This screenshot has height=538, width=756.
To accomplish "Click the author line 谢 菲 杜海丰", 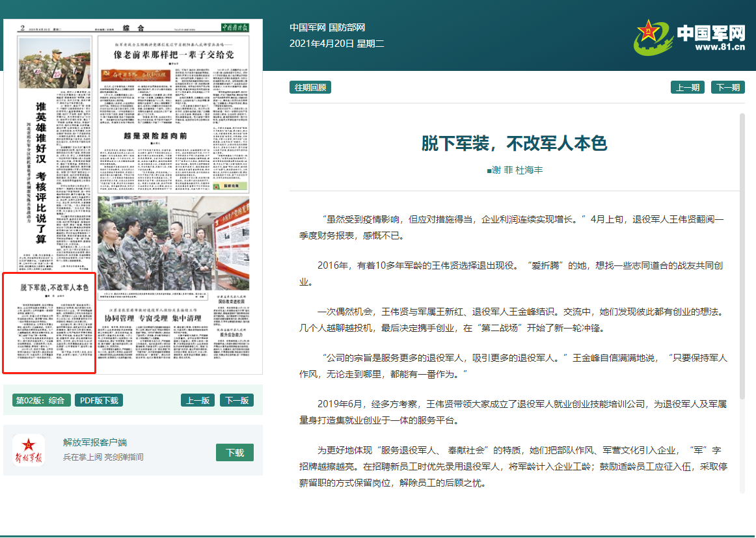I will coord(515,170).
